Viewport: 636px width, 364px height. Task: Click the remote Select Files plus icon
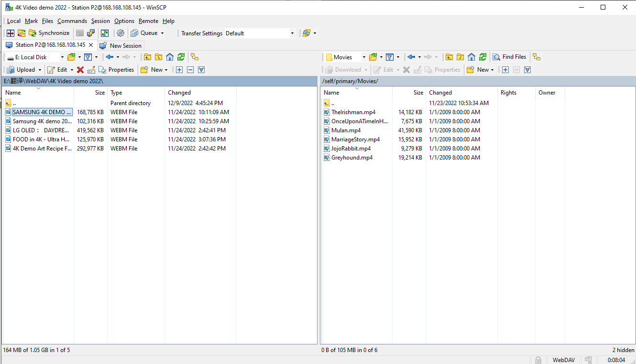tap(505, 70)
